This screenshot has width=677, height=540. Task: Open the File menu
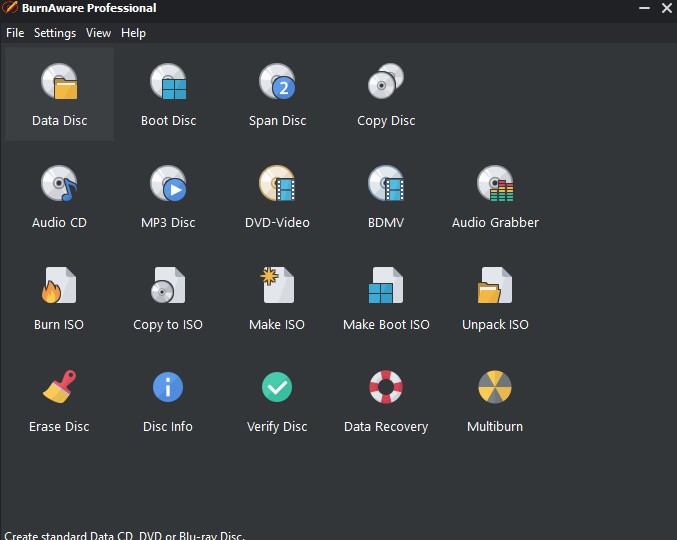15,33
